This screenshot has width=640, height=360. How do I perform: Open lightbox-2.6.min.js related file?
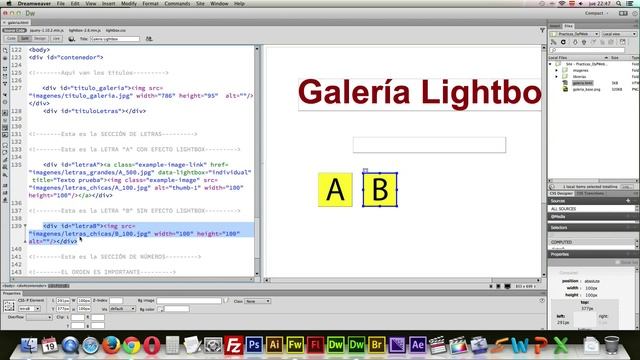85,30
